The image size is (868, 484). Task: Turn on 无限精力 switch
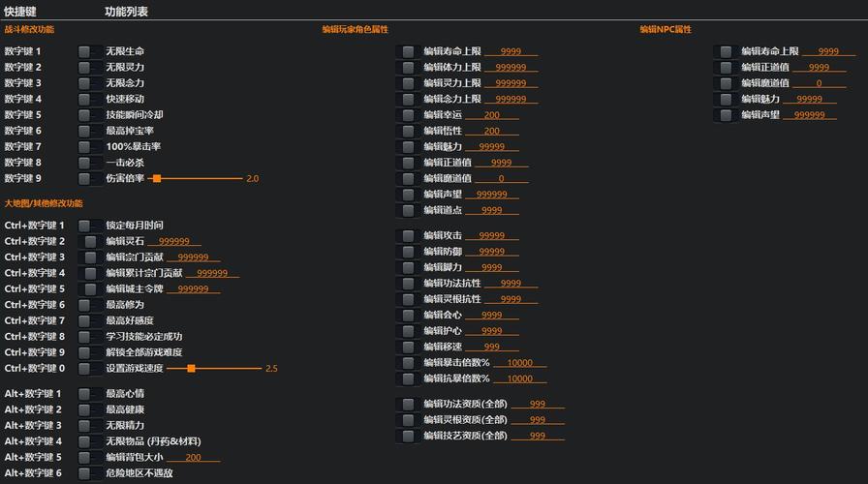pyautogui.click(x=90, y=426)
